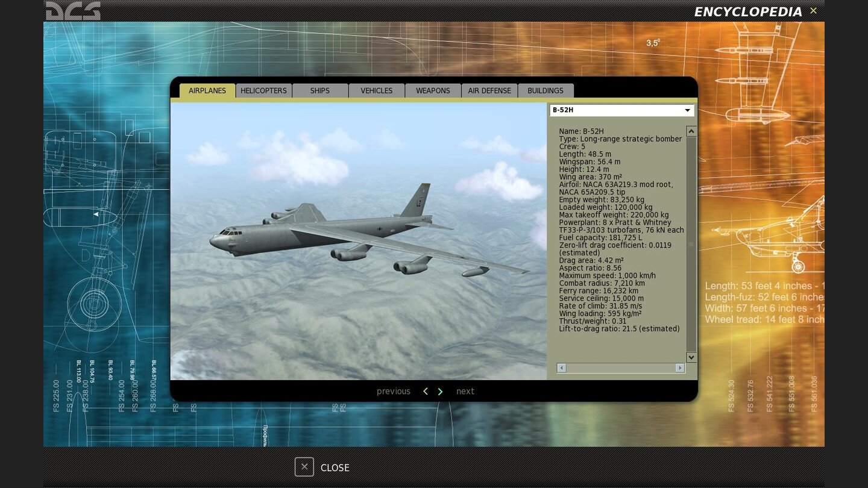Image resolution: width=868 pixels, height=488 pixels.
Task: Click the horizontal scrollbar track
Action: 621,368
